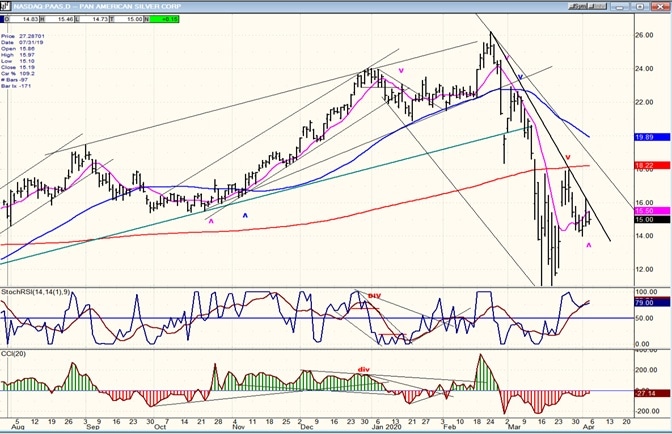Click the chart window icon in title bar
This screenshot has height=434, width=672.
5,6
